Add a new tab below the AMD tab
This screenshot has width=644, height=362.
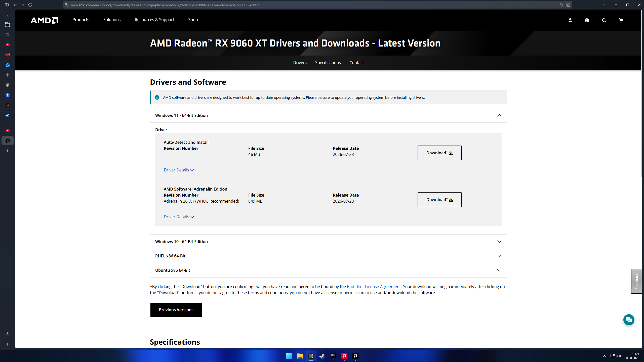[x=8, y=151]
